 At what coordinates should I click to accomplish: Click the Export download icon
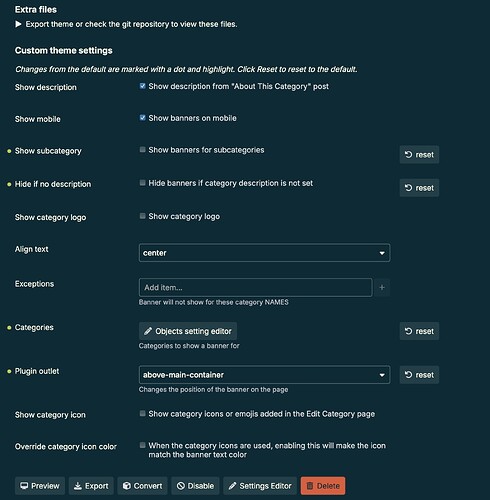click(78, 486)
